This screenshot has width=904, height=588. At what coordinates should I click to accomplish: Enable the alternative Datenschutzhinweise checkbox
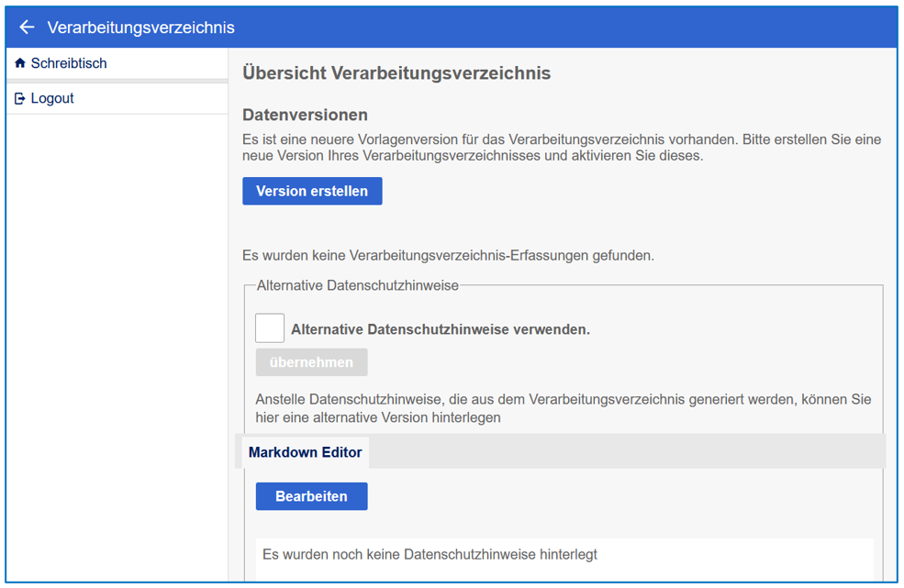tap(270, 328)
